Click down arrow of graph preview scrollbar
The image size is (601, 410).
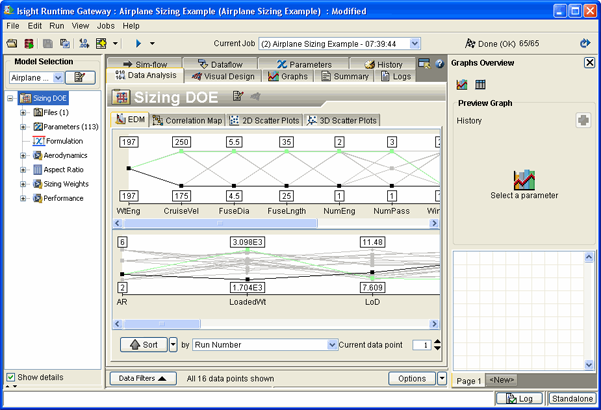(589, 364)
